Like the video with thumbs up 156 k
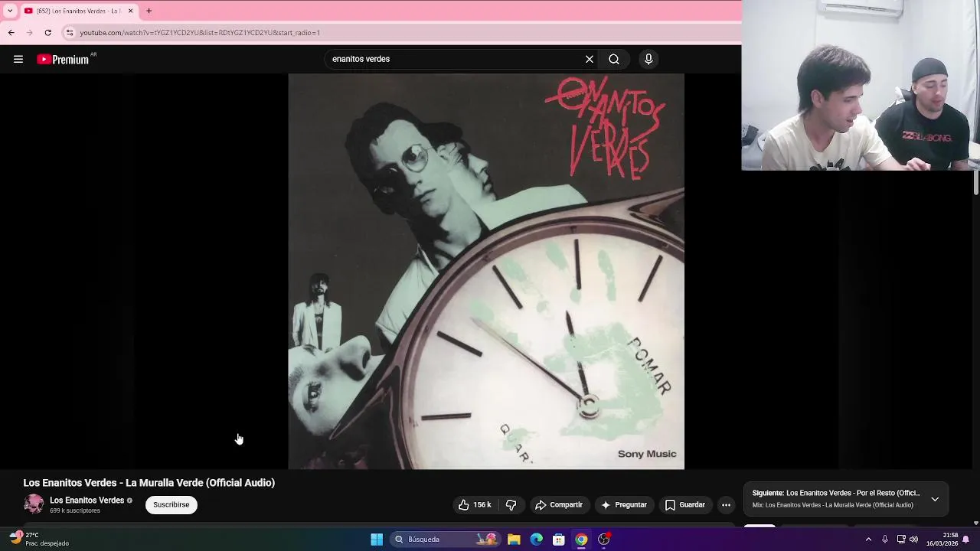Image resolution: width=980 pixels, height=551 pixels. click(475, 505)
